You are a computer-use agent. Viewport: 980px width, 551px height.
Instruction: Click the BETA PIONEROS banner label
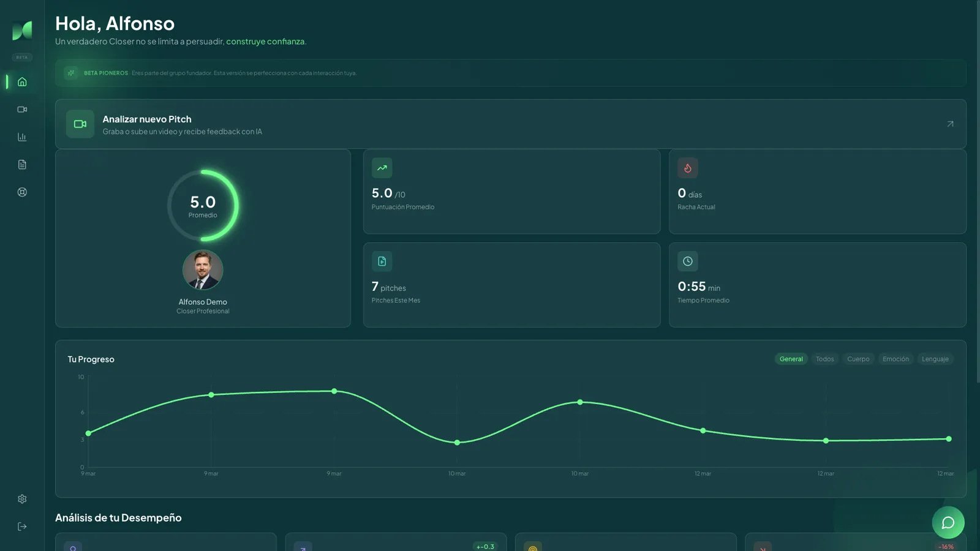(106, 73)
